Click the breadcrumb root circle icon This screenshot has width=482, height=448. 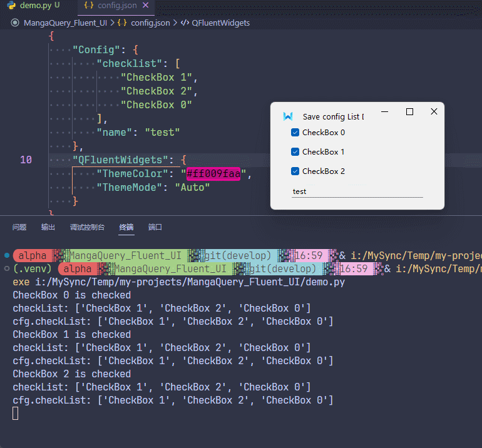15,23
